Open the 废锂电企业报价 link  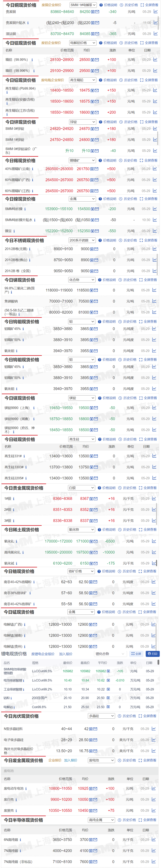43,654
